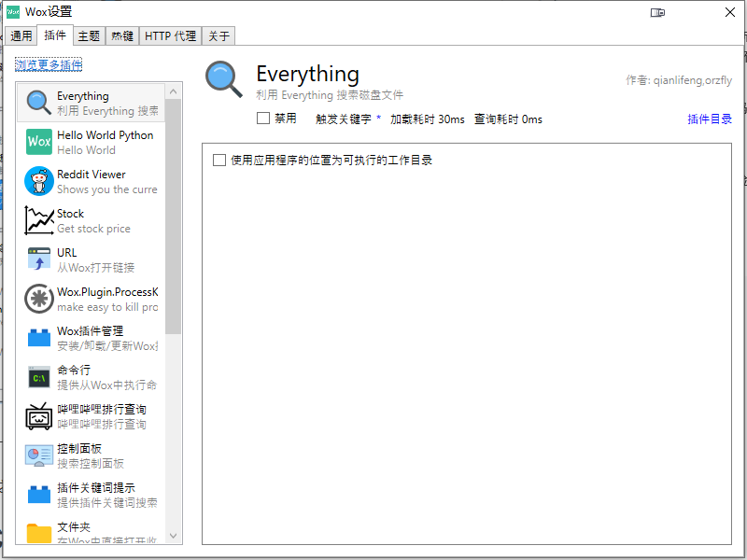Toggle the 禁用 checkbox
This screenshot has height=560, width=747.
click(263, 119)
